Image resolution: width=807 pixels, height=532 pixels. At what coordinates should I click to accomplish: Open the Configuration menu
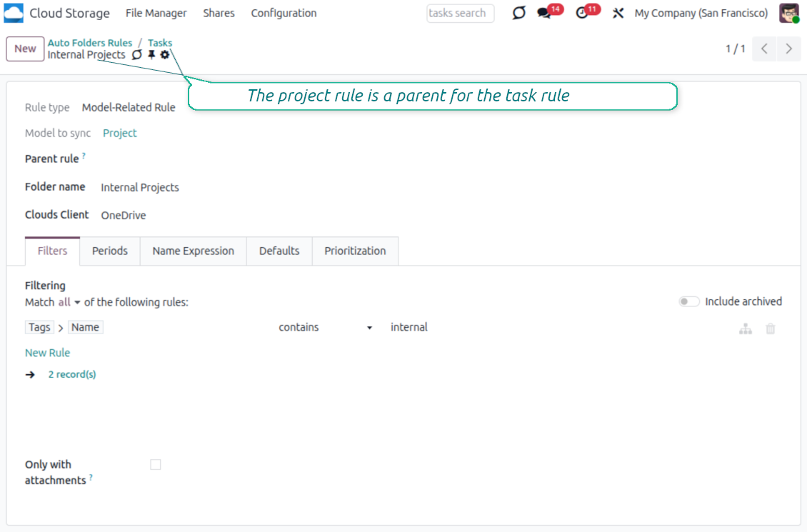click(x=284, y=13)
